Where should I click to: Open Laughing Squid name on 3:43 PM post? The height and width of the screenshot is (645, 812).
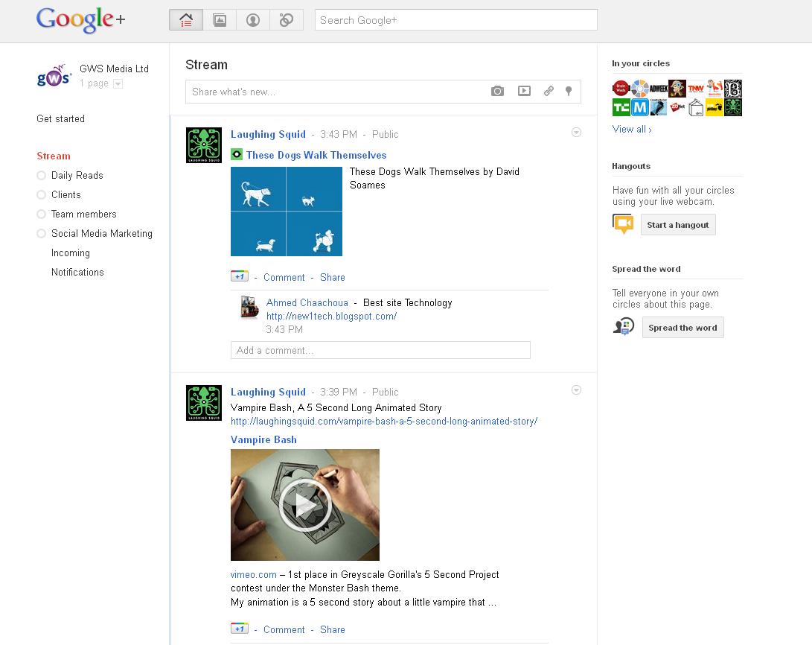click(268, 134)
